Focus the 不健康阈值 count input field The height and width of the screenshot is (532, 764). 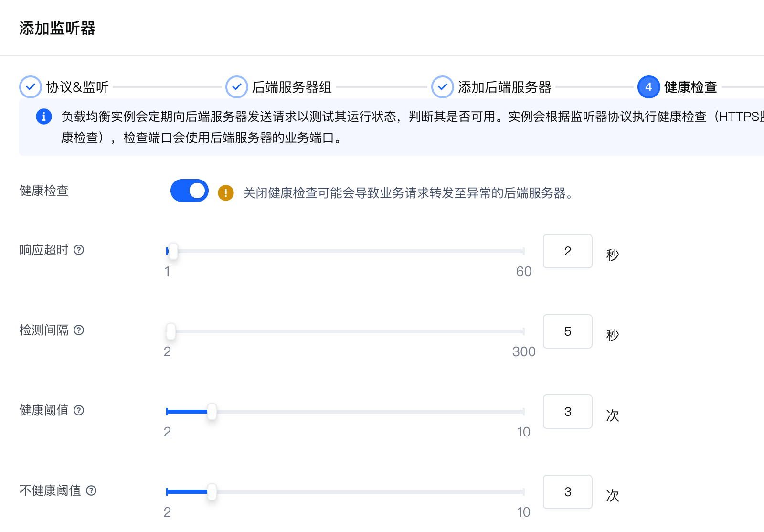(567, 492)
